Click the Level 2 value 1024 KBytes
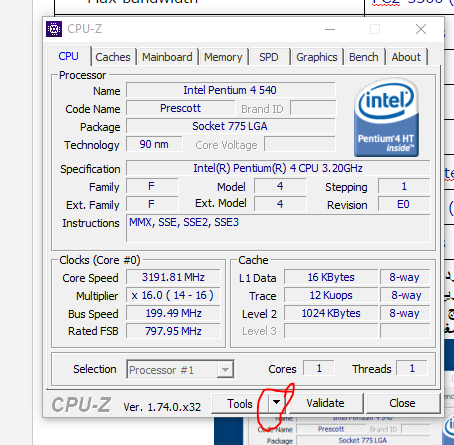 click(331, 313)
